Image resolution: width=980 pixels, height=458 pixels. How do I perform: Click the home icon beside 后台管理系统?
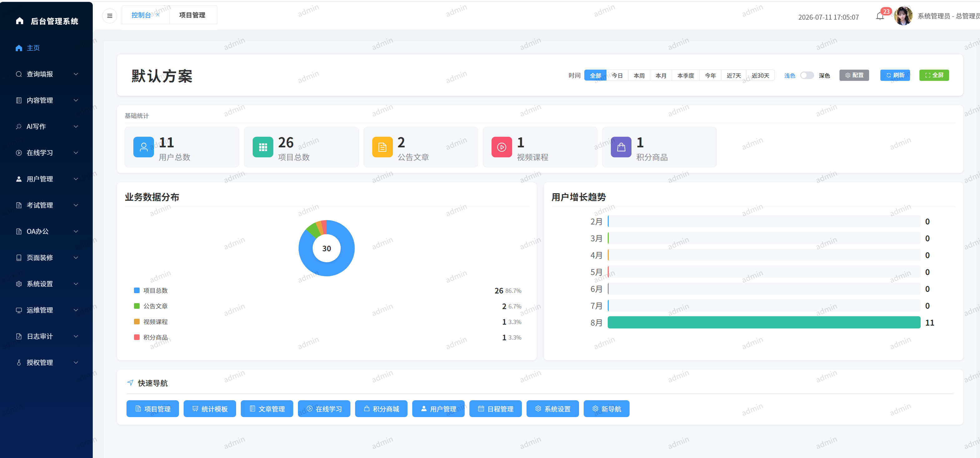20,21
